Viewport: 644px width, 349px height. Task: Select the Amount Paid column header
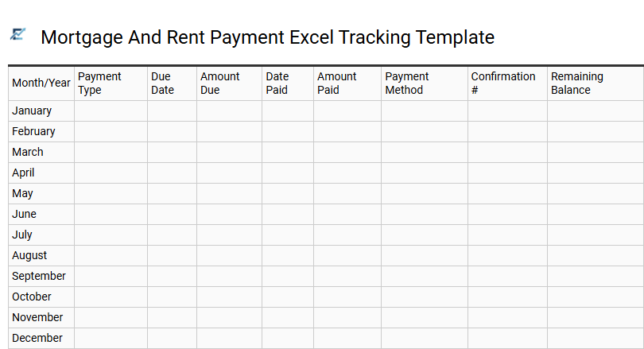pyautogui.click(x=347, y=83)
